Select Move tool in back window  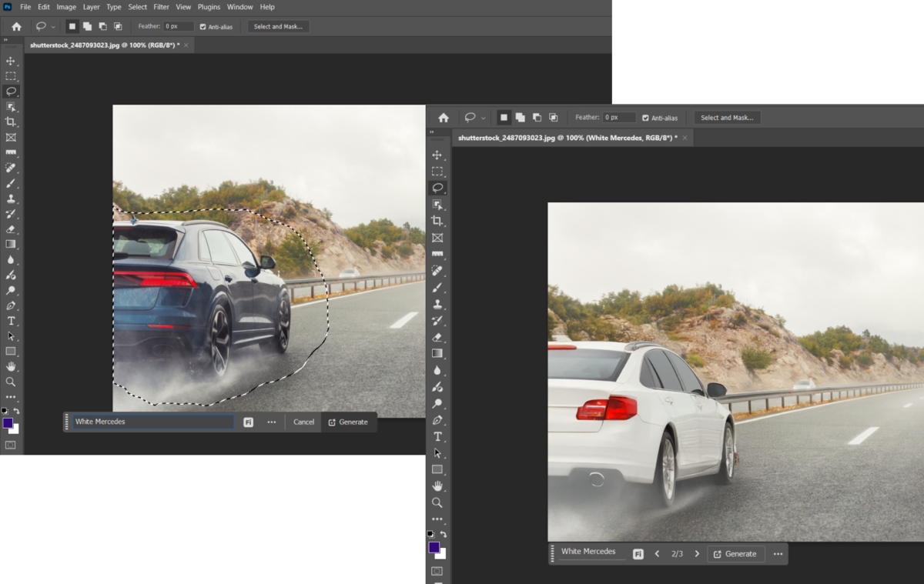coord(11,61)
